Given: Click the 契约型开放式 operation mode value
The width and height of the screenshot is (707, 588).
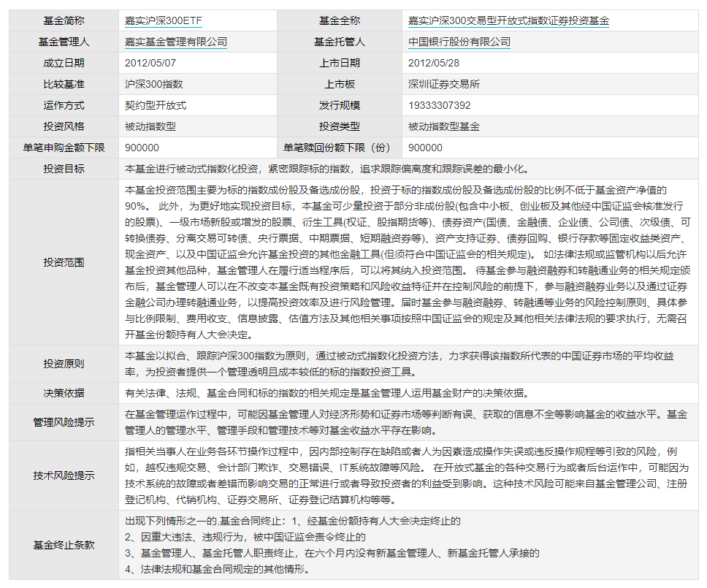Looking at the screenshot, I should [156, 105].
